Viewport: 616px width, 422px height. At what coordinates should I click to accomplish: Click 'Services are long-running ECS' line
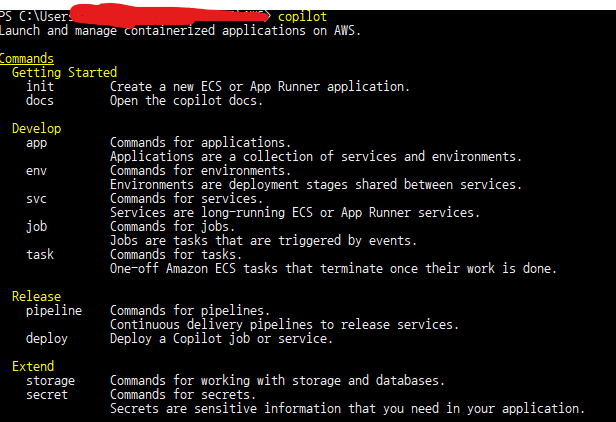click(x=295, y=213)
